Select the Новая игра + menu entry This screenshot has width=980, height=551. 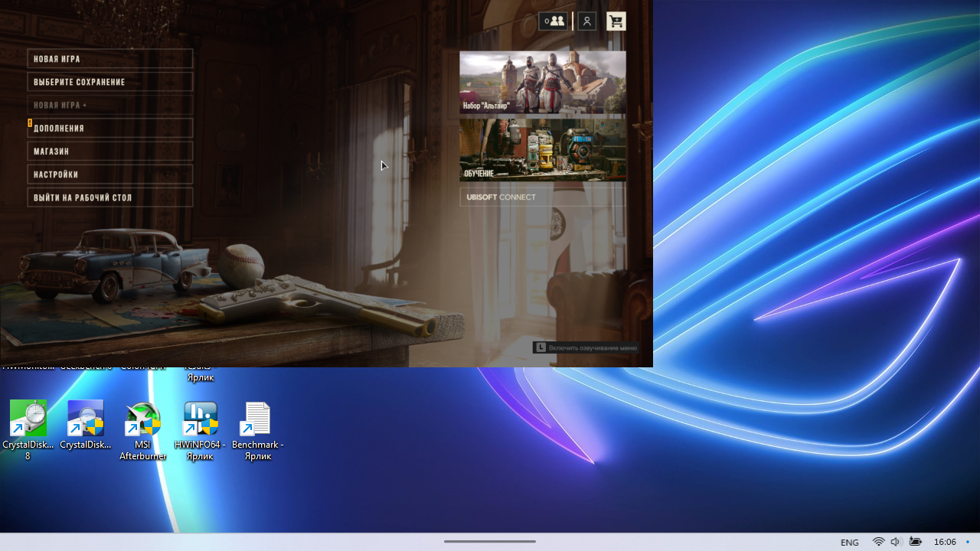click(x=110, y=105)
